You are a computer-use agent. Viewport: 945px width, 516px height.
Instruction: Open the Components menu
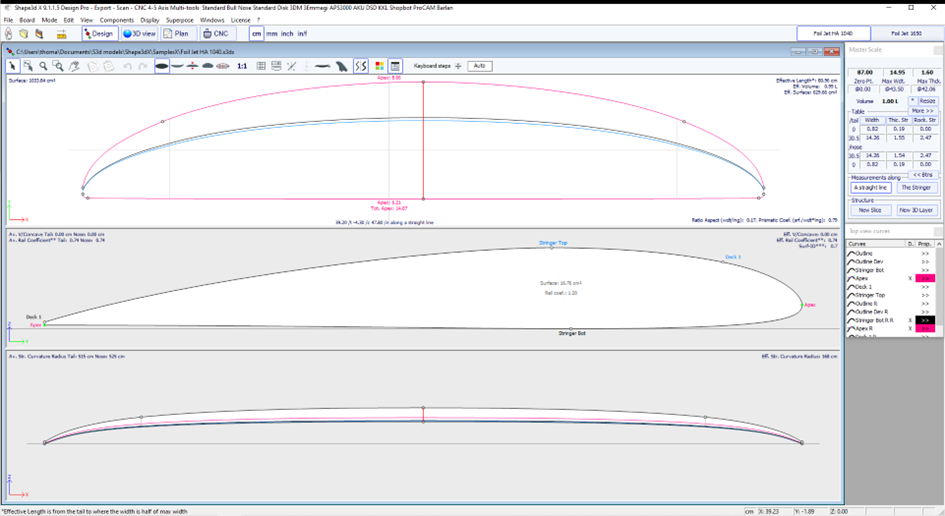pyautogui.click(x=117, y=19)
